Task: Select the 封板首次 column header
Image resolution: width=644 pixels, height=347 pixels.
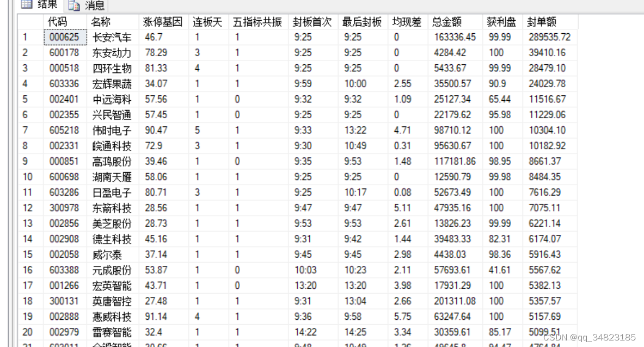Action: [x=313, y=22]
